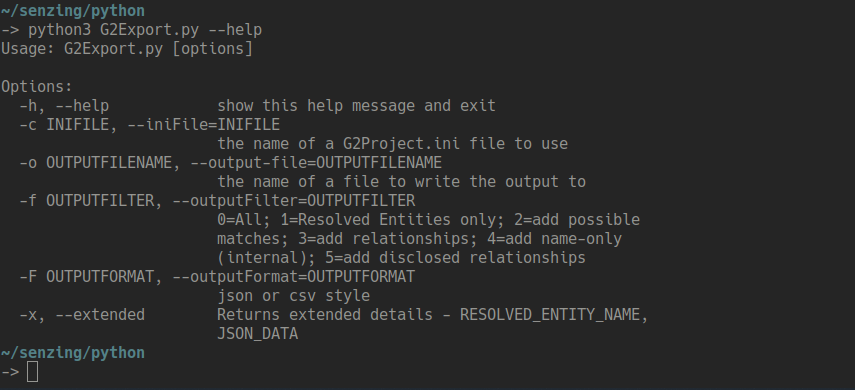Viewport: 855px width, 390px height.
Task: Click the '3=add relationships' text
Action: pos(383,239)
